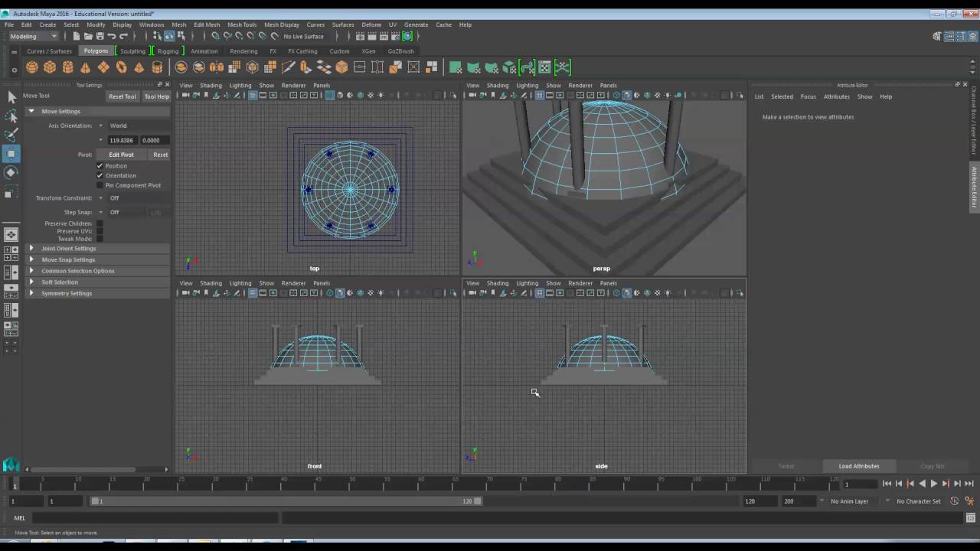
Task: Activate the Rotate tool in toolbox
Action: coord(11,172)
